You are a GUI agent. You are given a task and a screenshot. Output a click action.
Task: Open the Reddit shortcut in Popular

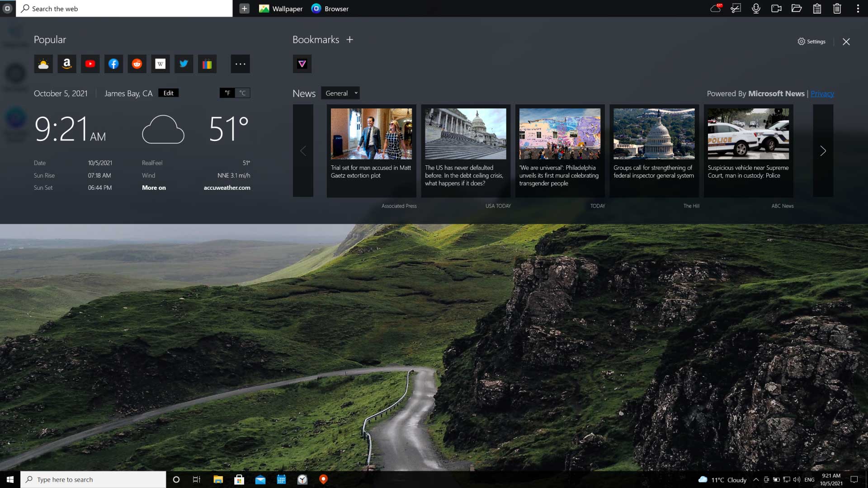[137, 64]
